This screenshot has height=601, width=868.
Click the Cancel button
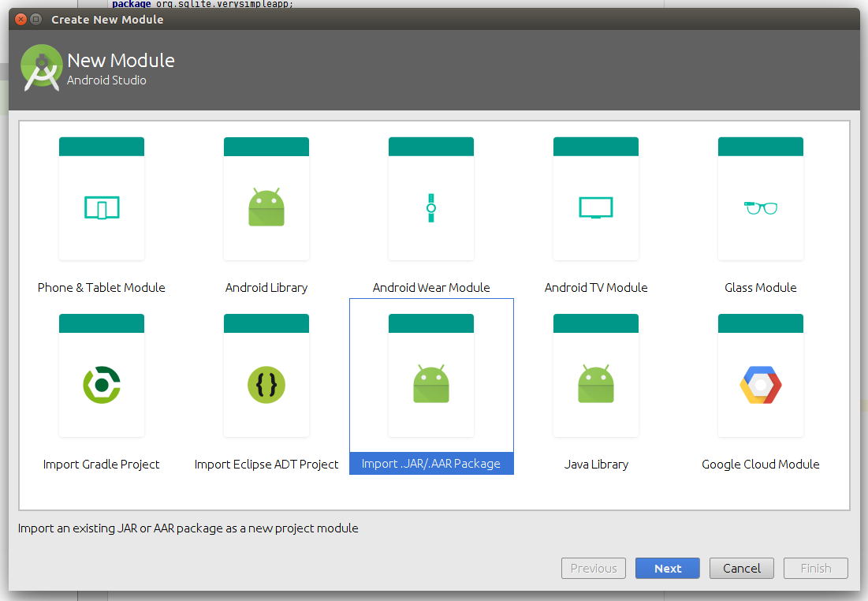(742, 568)
